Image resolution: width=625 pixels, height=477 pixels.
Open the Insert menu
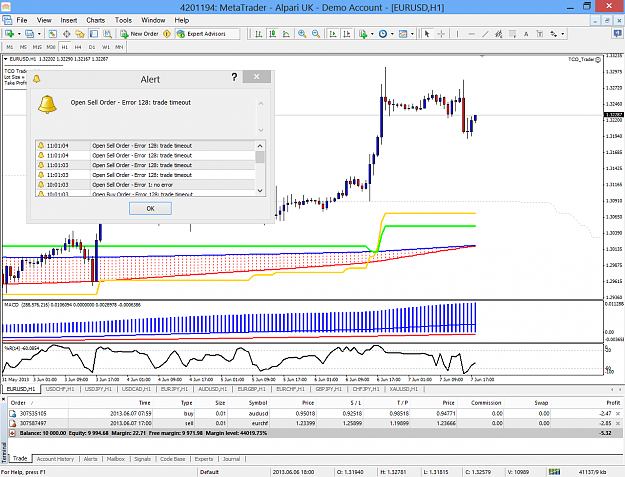69,20
